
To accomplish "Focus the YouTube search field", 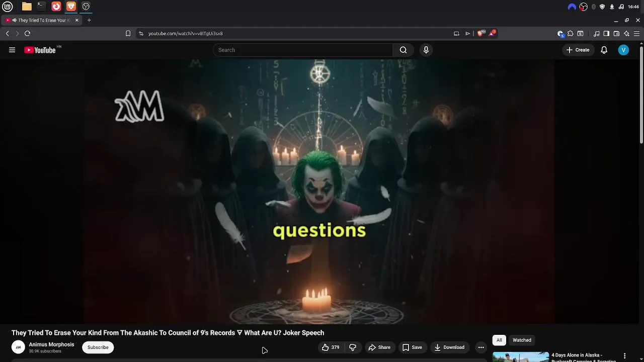I will 303,50.
